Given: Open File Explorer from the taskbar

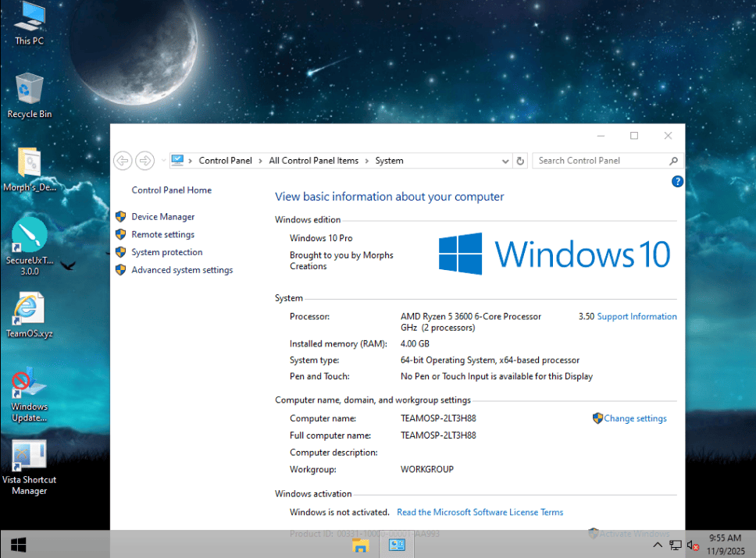Looking at the screenshot, I should [x=361, y=545].
